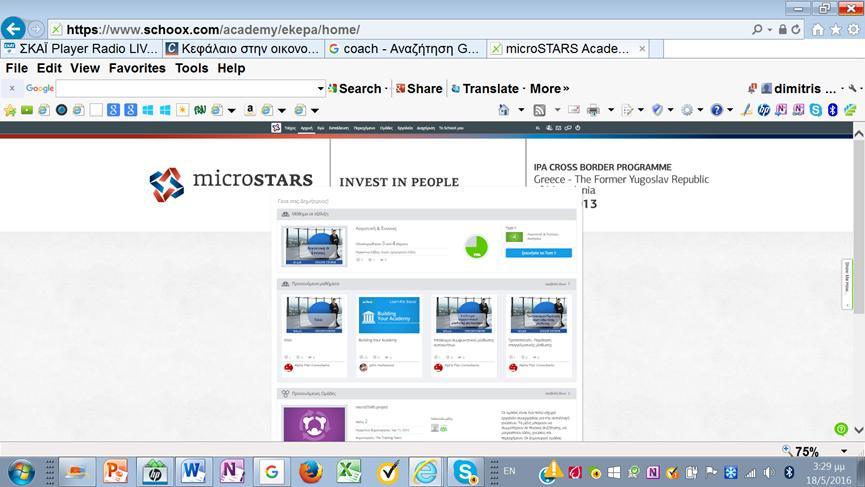Click the Safety shield icon
865x487 pixels.
pos(657,110)
